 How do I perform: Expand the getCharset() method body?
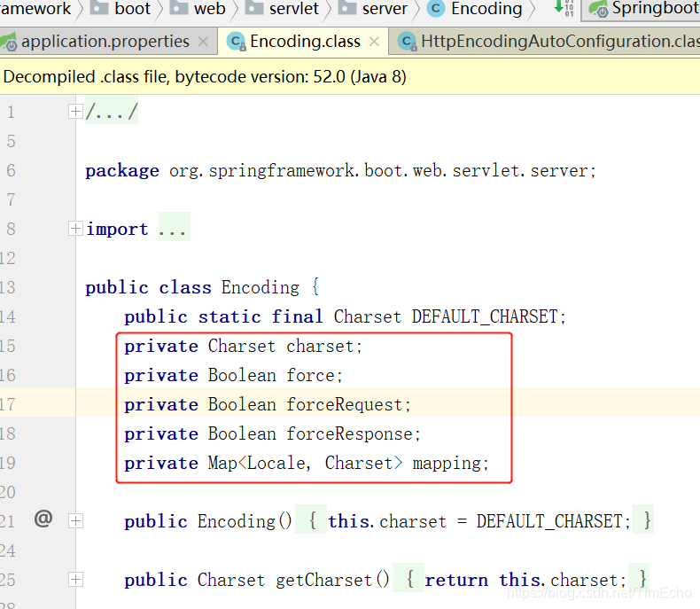75,580
